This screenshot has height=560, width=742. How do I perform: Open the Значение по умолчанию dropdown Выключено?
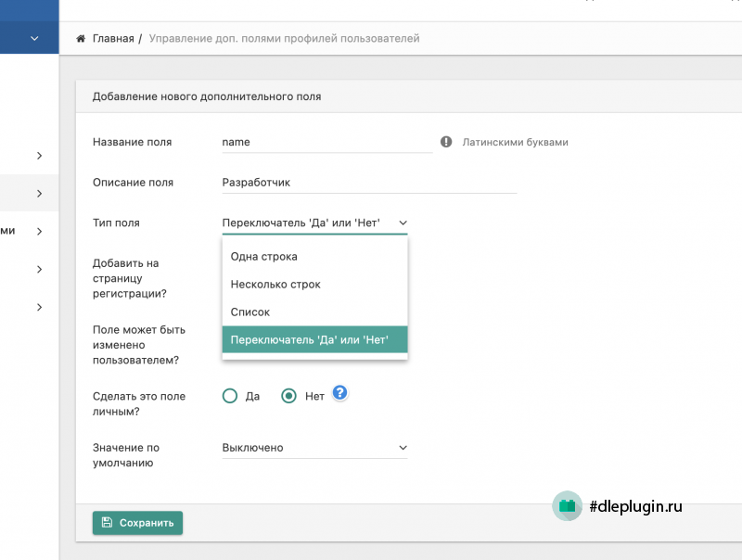pos(314,448)
